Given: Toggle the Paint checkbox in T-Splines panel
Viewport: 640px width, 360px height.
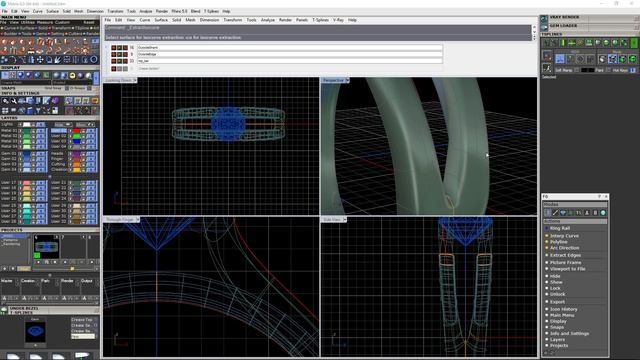Looking at the screenshot, I should pos(608,70).
